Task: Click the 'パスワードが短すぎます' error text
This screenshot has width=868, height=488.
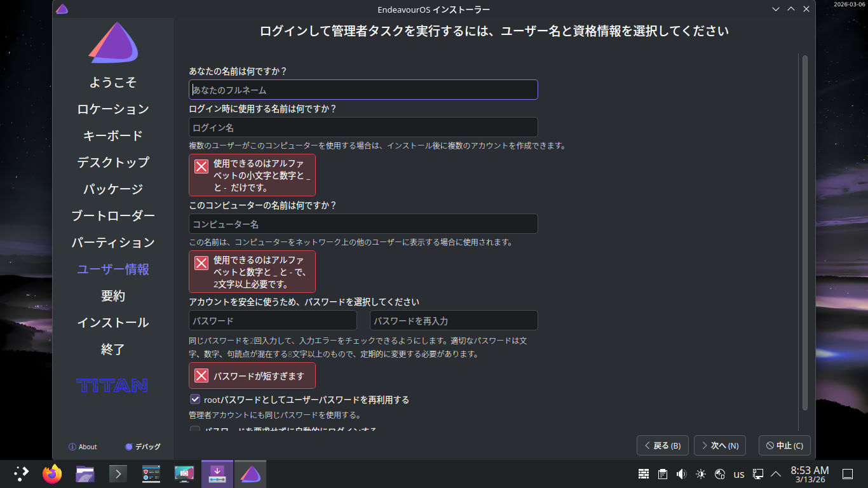Action: [259, 376]
